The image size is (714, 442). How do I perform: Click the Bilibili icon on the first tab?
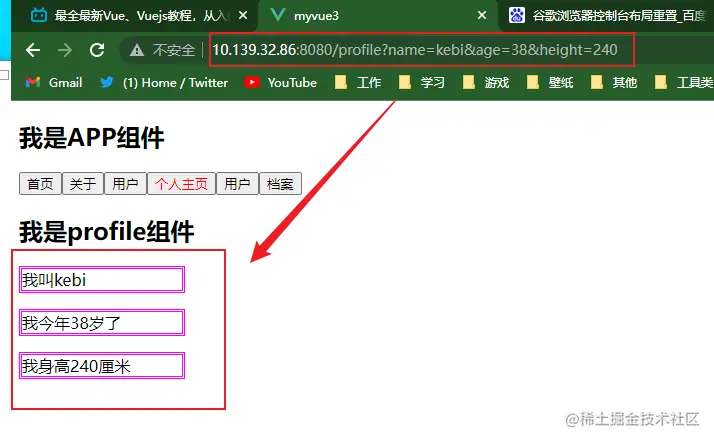pos(39,15)
